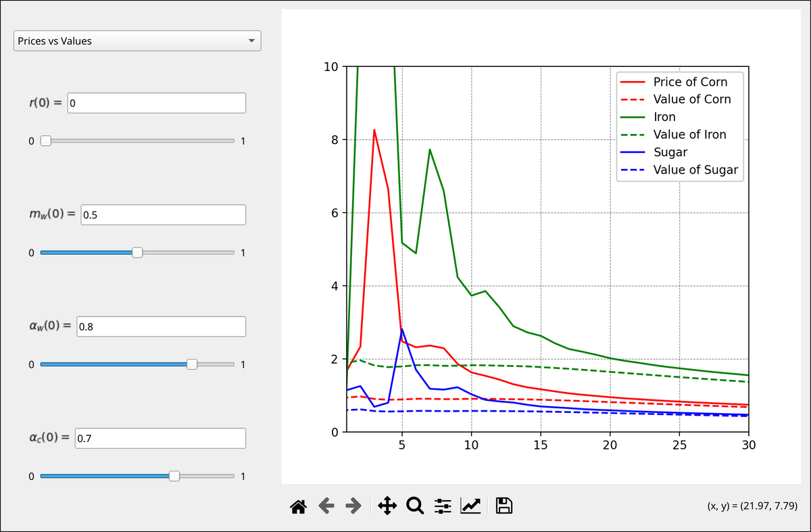Click the y-axis tick label 8

click(334, 140)
